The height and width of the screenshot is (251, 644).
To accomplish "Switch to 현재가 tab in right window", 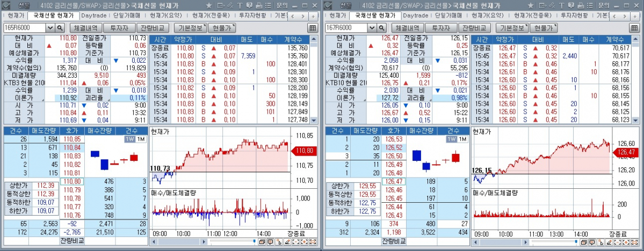I will (x=338, y=16).
